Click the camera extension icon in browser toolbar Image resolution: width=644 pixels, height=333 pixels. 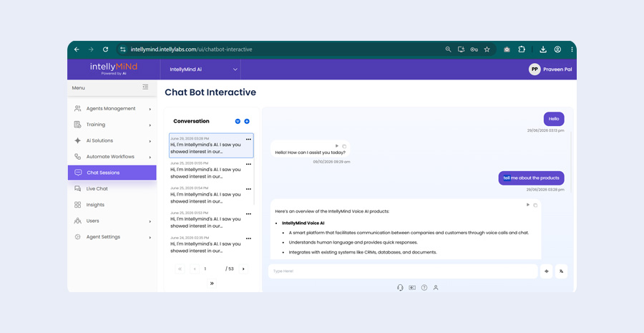pyautogui.click(x=507, y=49)
